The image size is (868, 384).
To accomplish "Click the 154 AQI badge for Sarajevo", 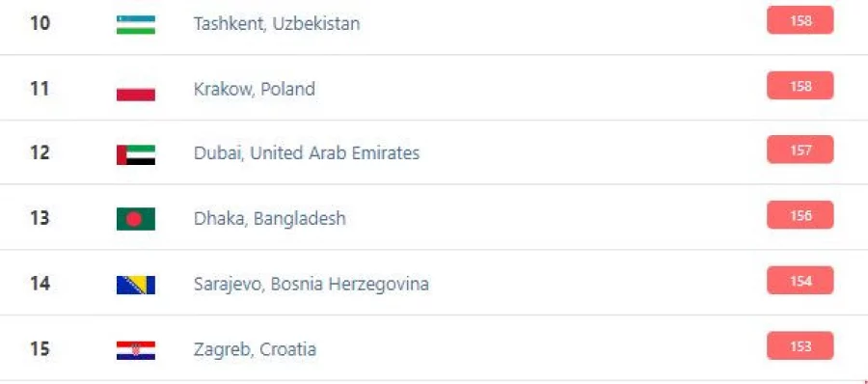I will [x=800, y=281].
